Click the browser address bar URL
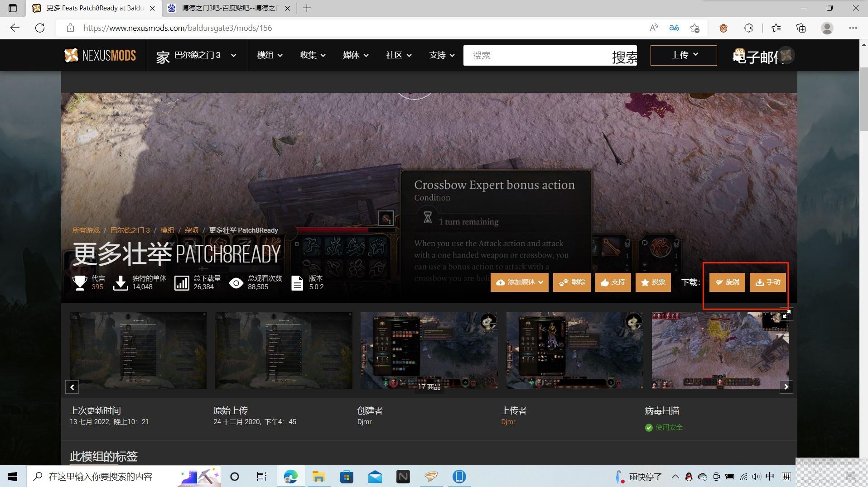 [x=178, y=28]
